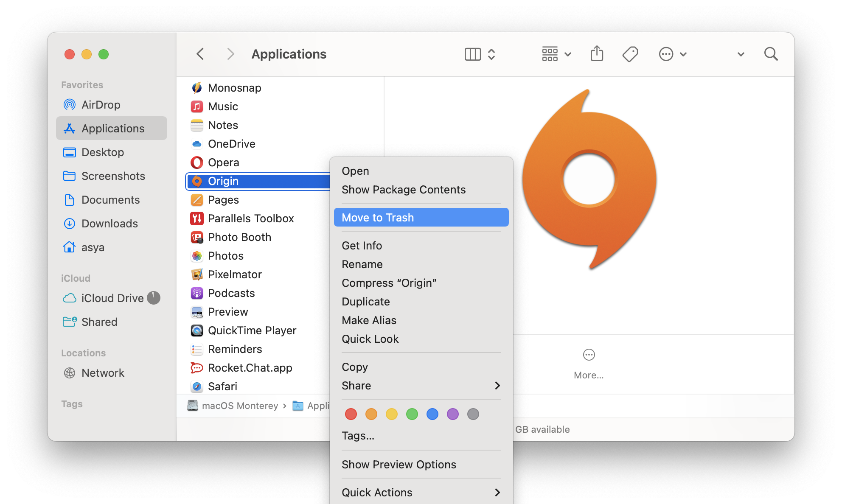Open the Podcasts application
Screen dimensions: 842x504
tap(232, 293)
